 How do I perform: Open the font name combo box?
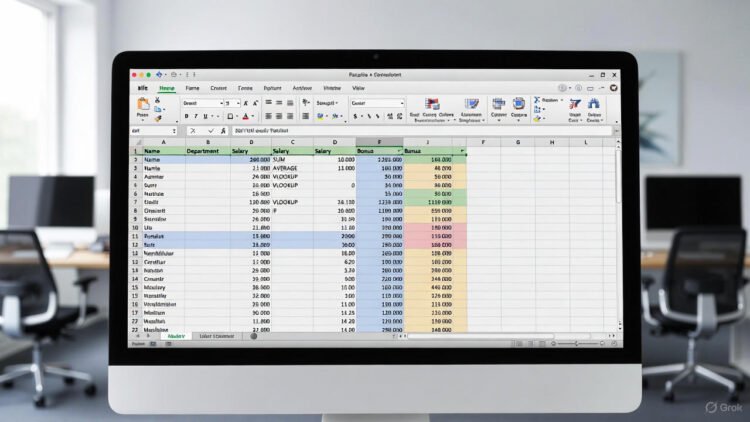point(202,103)
